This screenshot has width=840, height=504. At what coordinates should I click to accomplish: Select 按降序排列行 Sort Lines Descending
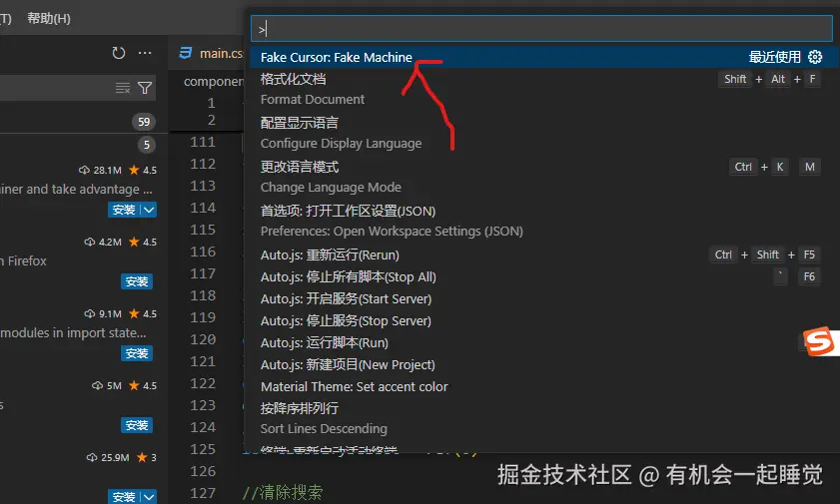tap(541, 418)
